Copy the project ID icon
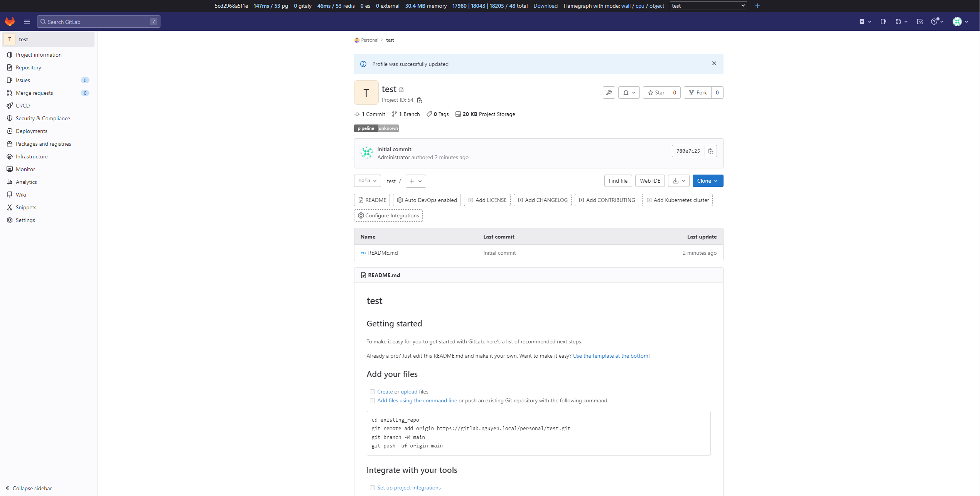Image resolution: width=980 pixels, height=496 pixels. (x=420, y=100)
